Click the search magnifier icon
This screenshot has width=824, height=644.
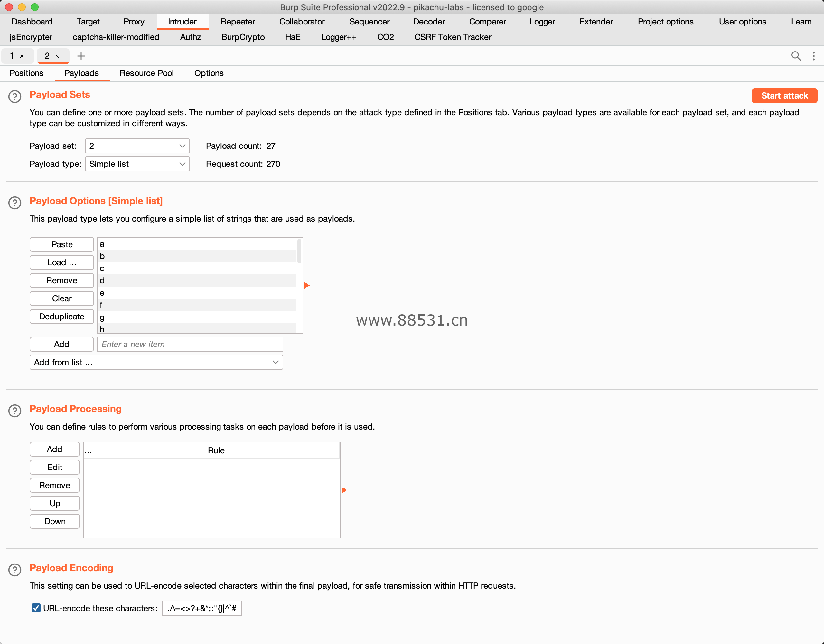(x=796, y=56)
